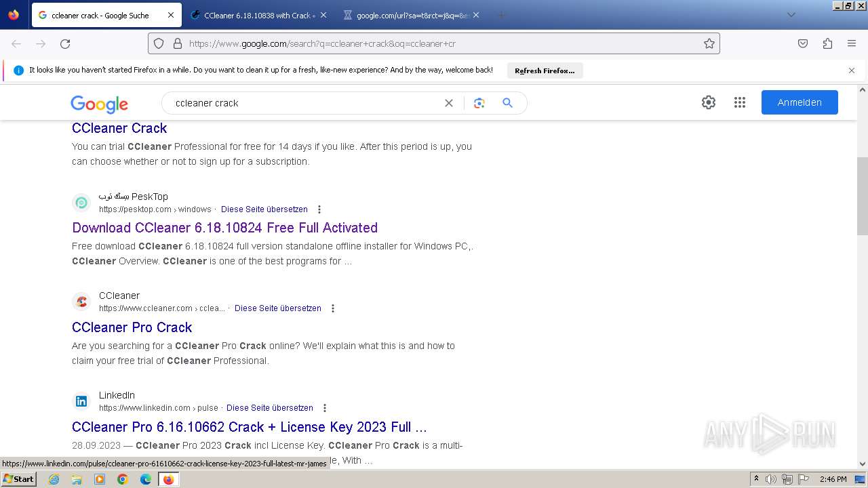
Task: Click the PeskTop site favicon
Action: [81, 203]
